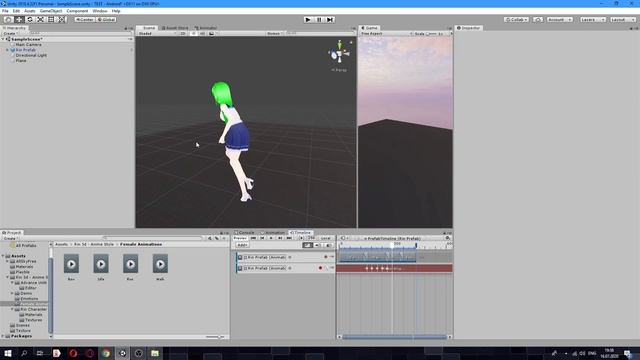The width and height of the screenshot is (640, 360).
Task: Open the Window menu
Action: click(x=100, y=11)
